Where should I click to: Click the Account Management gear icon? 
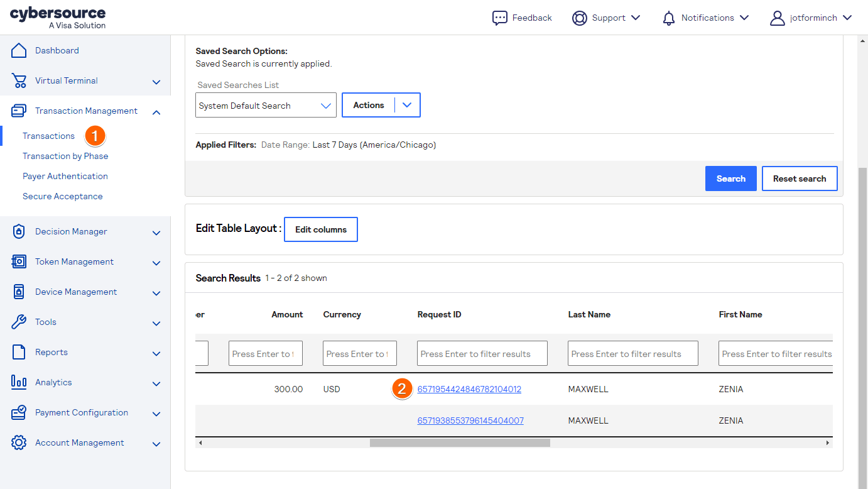(19, 442)
